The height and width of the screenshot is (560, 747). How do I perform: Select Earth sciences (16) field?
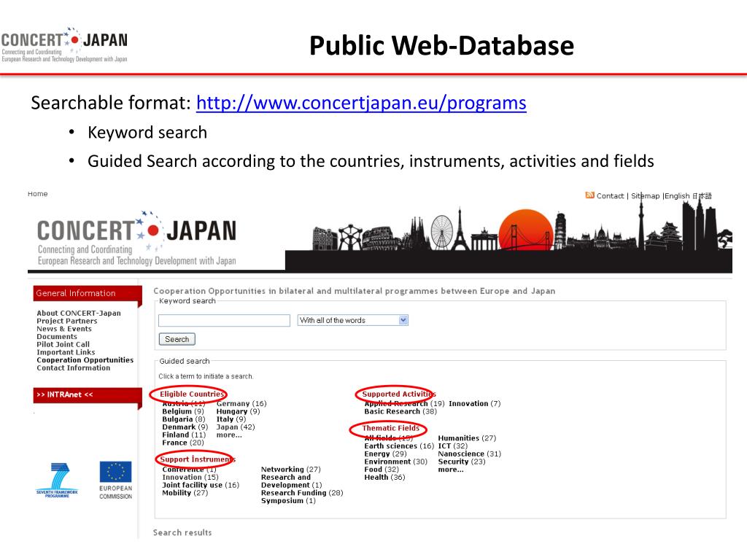coord(399,446)
